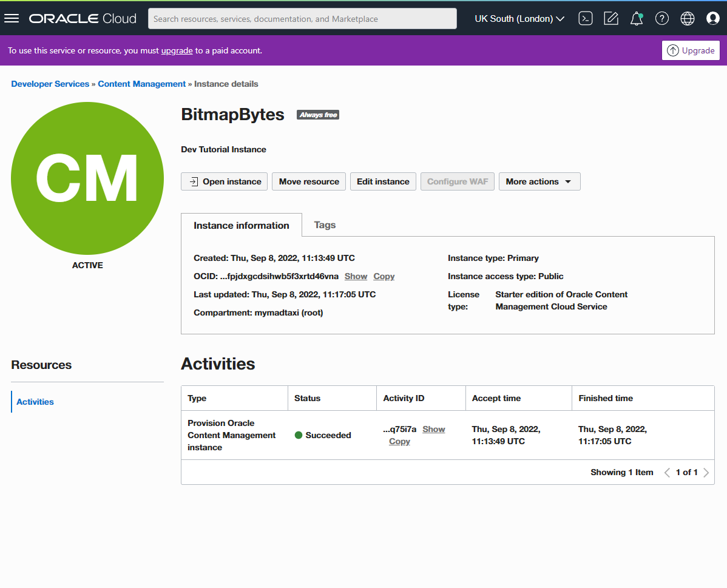727x588 pixels.
Task: Click the Instance type: Primary text
Action: (x=493, y=259)
